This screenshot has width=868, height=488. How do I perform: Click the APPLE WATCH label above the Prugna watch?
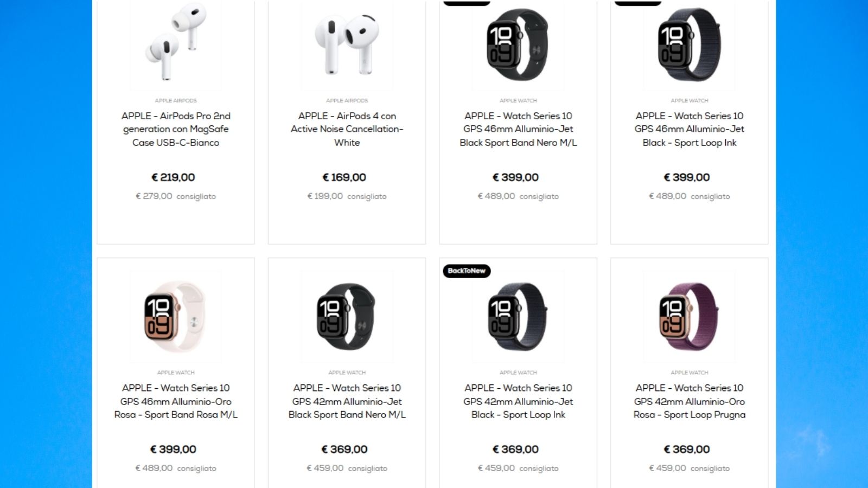coord(690,373)
